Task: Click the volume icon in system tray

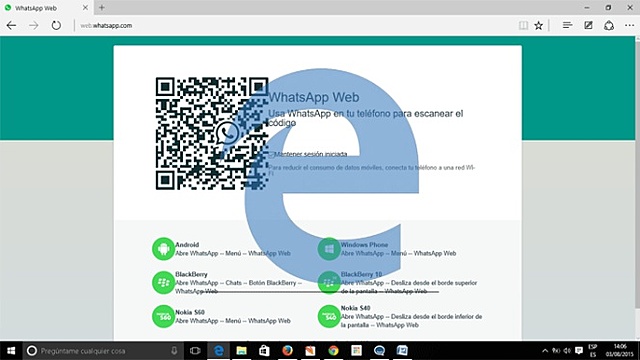Action: [567, 351]
